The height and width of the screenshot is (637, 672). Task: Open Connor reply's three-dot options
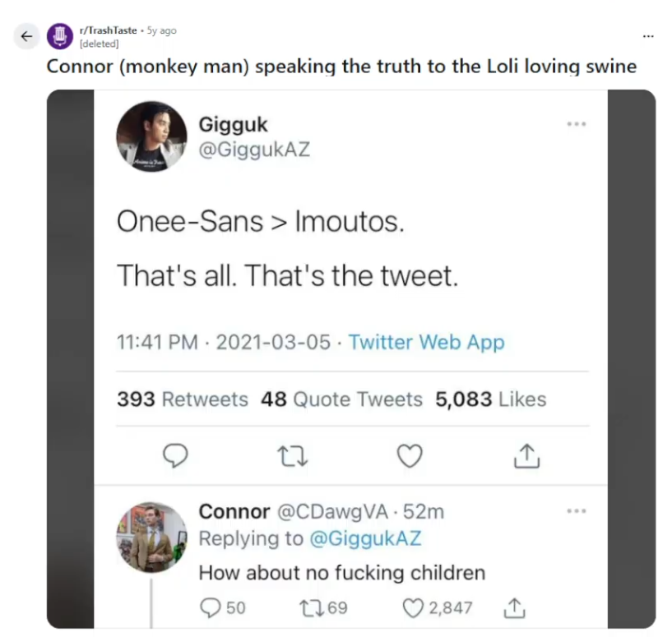tap(577, 510)
